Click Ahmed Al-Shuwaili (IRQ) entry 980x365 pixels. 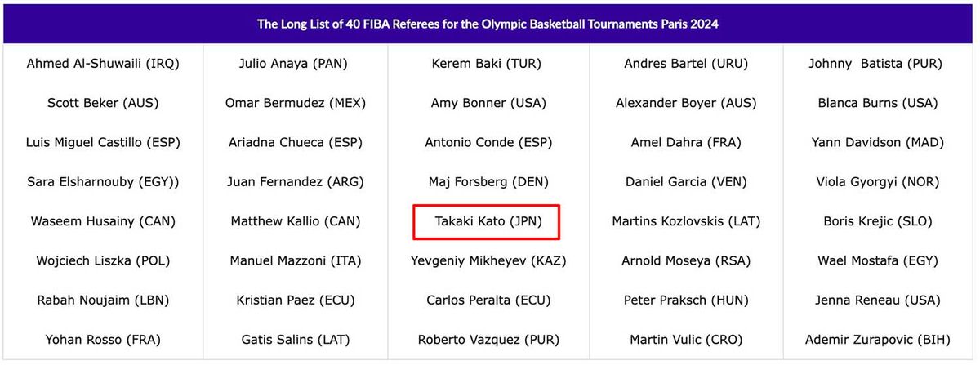103,64
